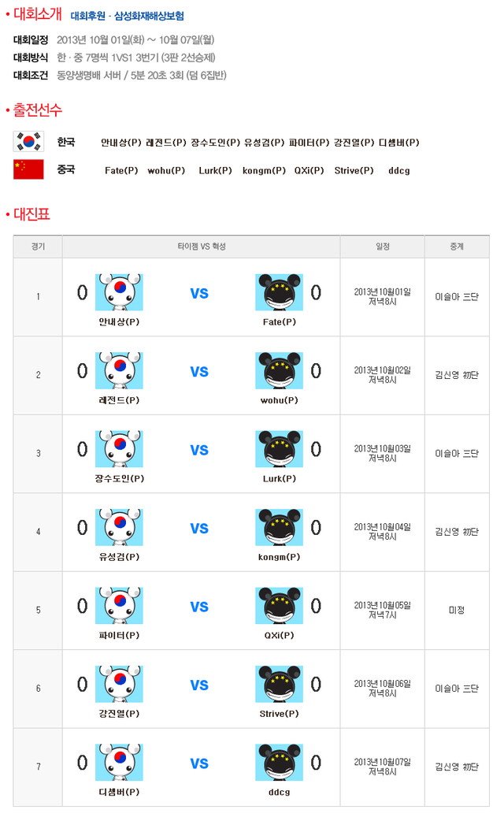Click commentator 이슬아 三단 in match 1
The image size is (504, 817).
coord(457,296)
